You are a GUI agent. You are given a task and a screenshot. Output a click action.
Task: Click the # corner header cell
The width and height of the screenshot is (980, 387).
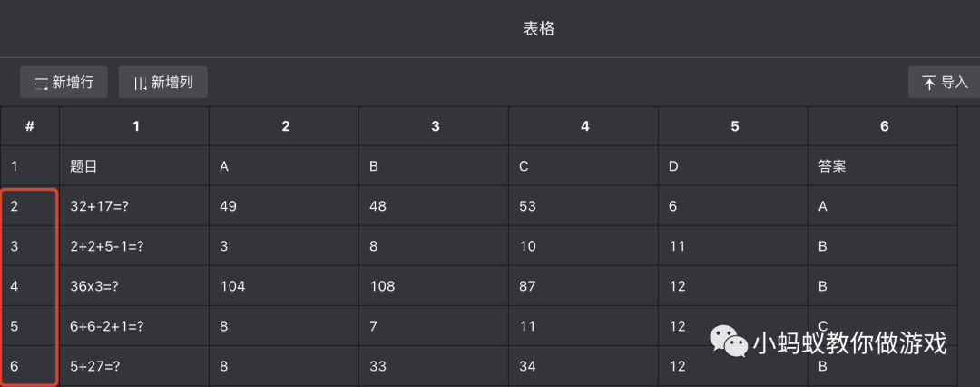(30, 127)
